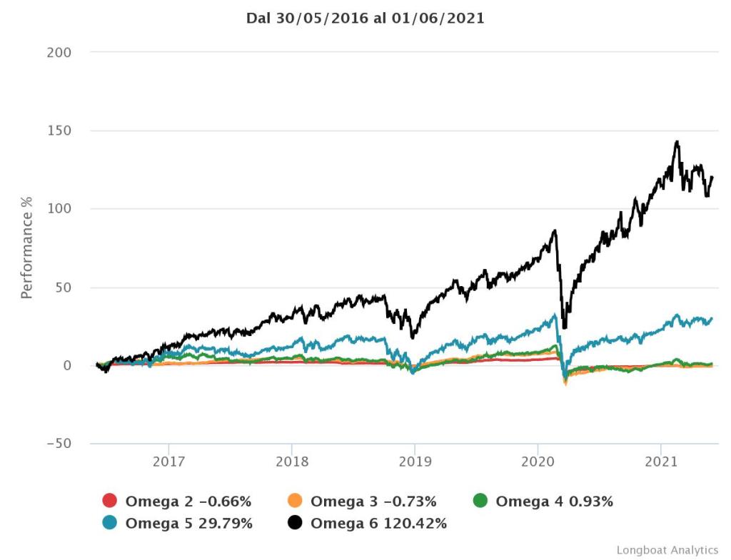Image resolution: width=731 pixels, height=560 pixels.
Task: Toggle the Omega 3 -0.73% legend text
Action: click(x=373, y=501)
